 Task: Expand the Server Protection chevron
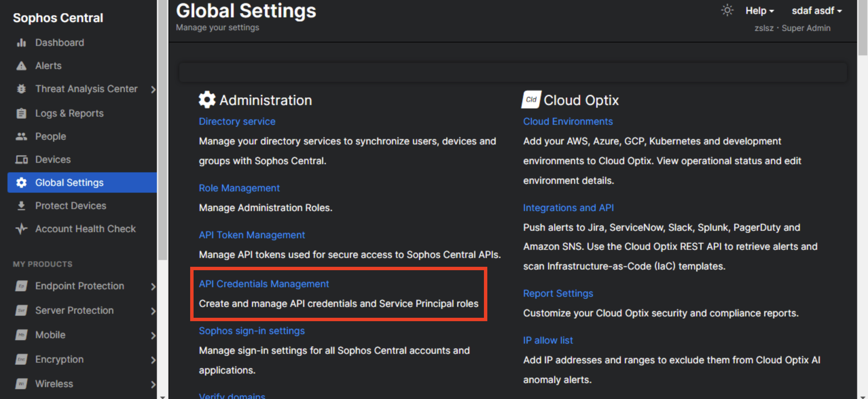[153, 311]
